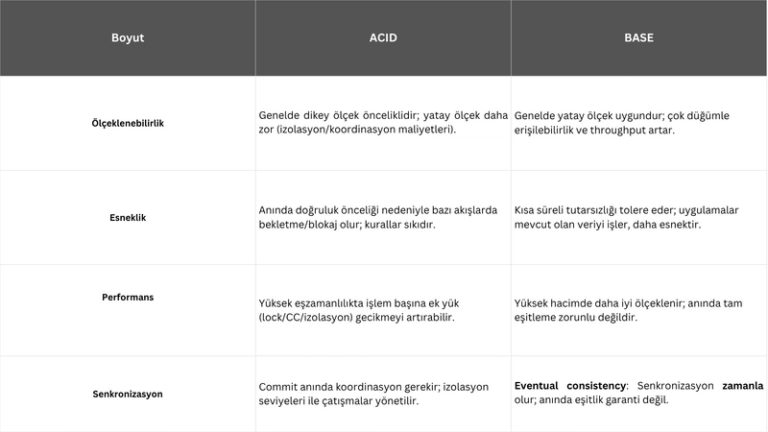Select the BASE column header
Viewport: 768px width, 432px height.
(x=639, y=38)
